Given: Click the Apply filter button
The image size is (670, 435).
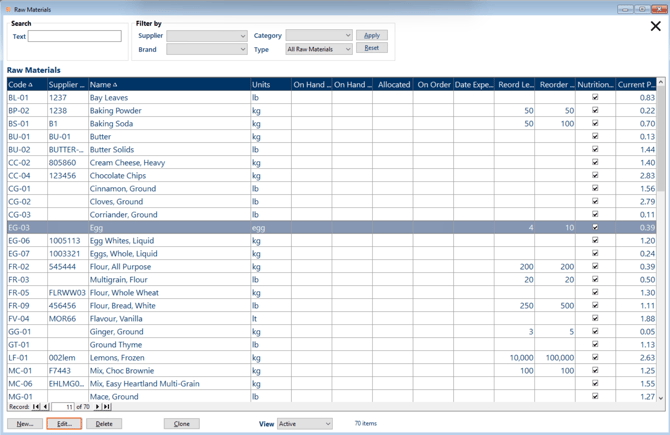Looking at the screenshot, I should click(x=372, y=35).
